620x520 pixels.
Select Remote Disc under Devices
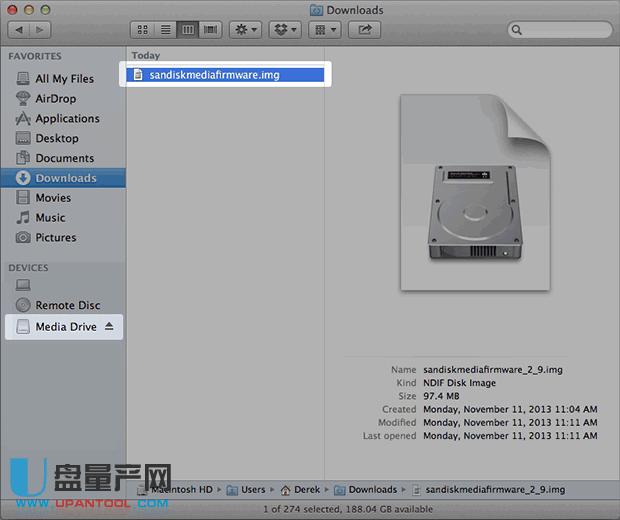[x=67, y=306]
